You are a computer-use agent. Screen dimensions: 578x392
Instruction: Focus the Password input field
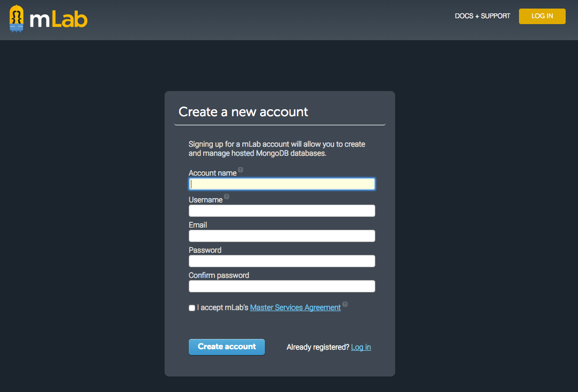pyautogui.click(x=282, y=261)
